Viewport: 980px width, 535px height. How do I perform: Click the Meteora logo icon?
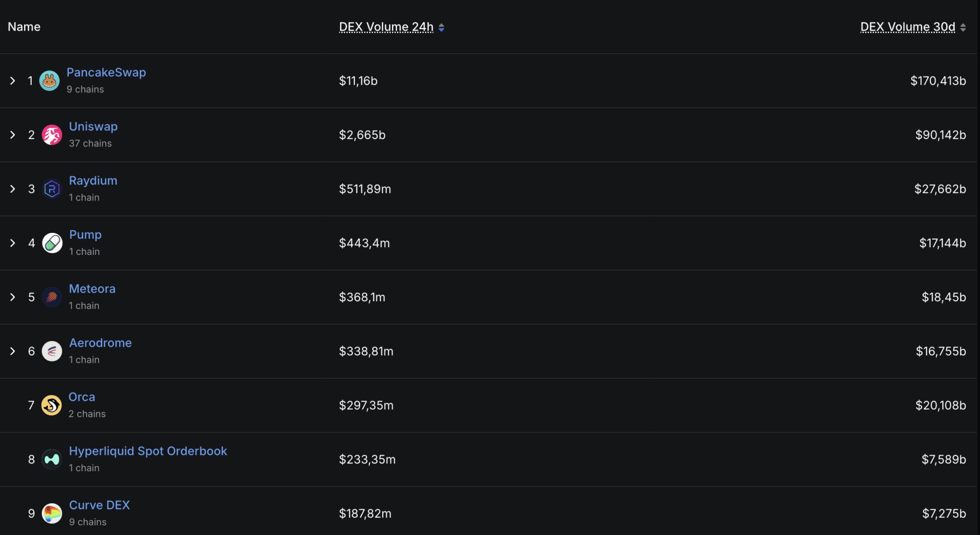pyautogui.click(x=52, y=297)
